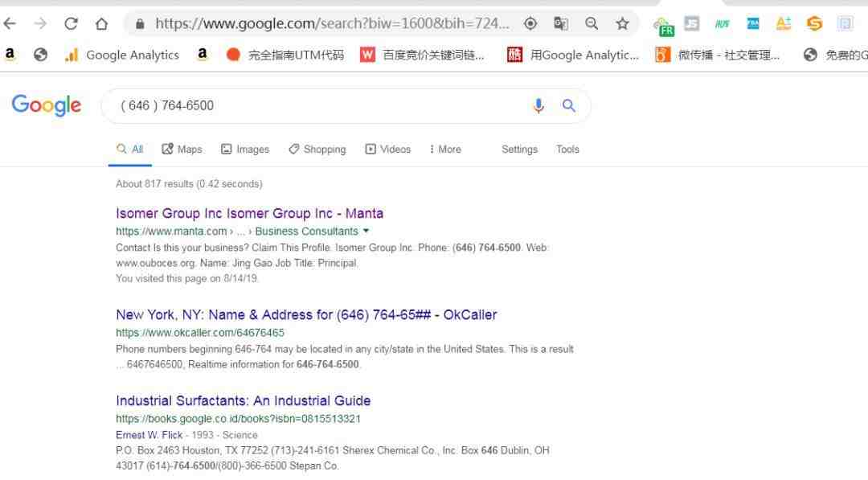Open the gray JS extension icon

pos(692,23)
